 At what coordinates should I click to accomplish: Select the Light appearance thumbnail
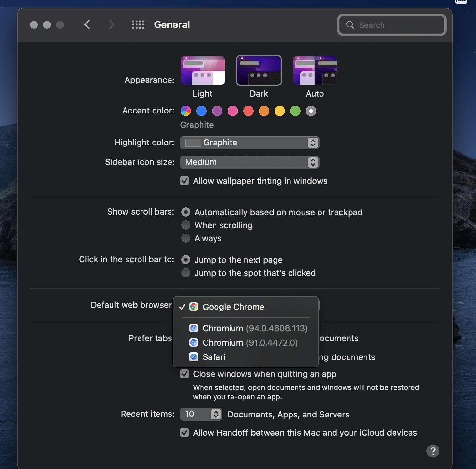(203, 70)
